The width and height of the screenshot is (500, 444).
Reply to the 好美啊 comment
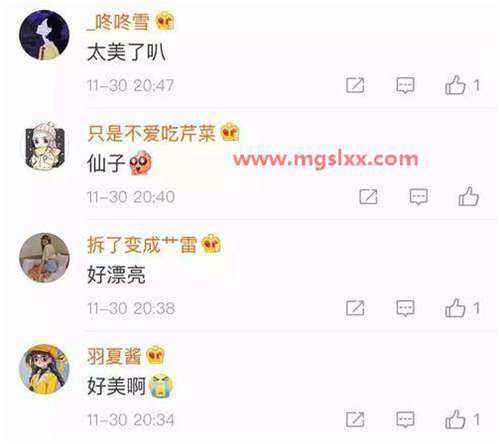[x=405, y=419]
